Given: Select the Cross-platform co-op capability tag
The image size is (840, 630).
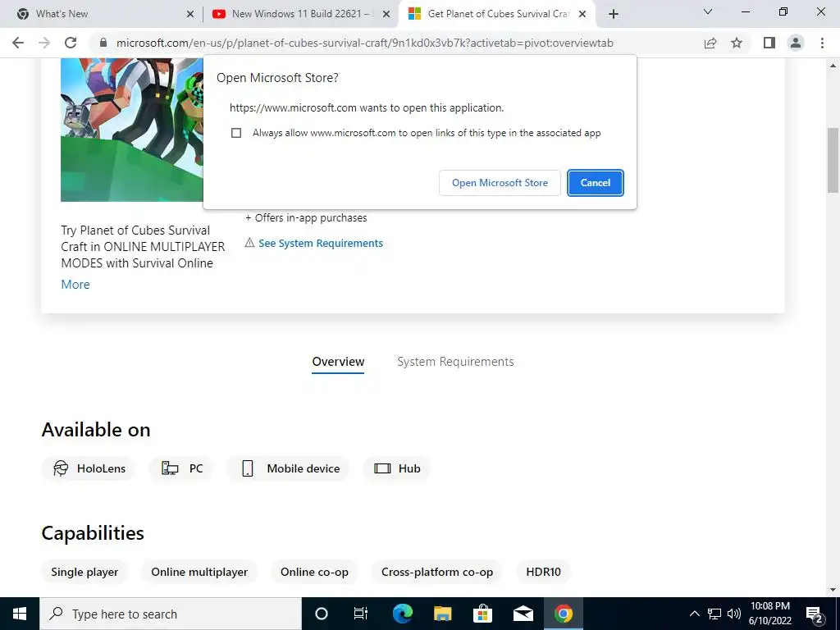Looking at the screenshot, I should pyautogui.click(x=437, y=572).
